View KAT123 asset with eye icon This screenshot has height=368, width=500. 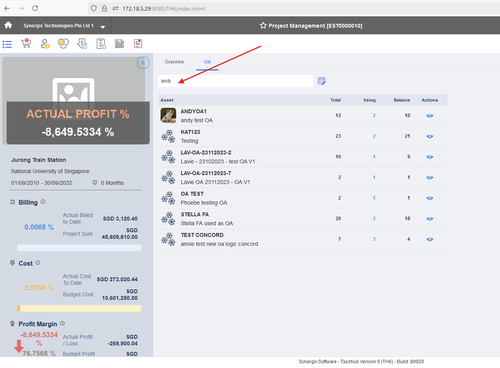click(430, 136)
